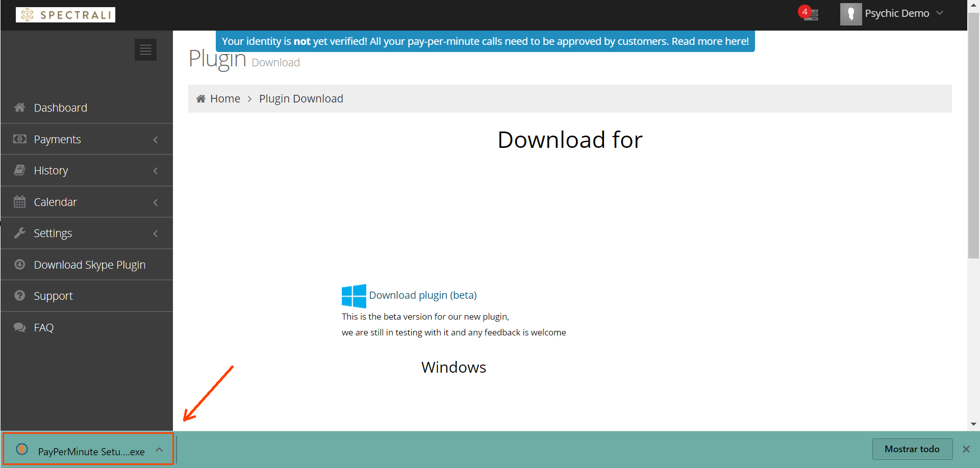Click the FAQ chat bubbles icon

click(x=20, y=327)
